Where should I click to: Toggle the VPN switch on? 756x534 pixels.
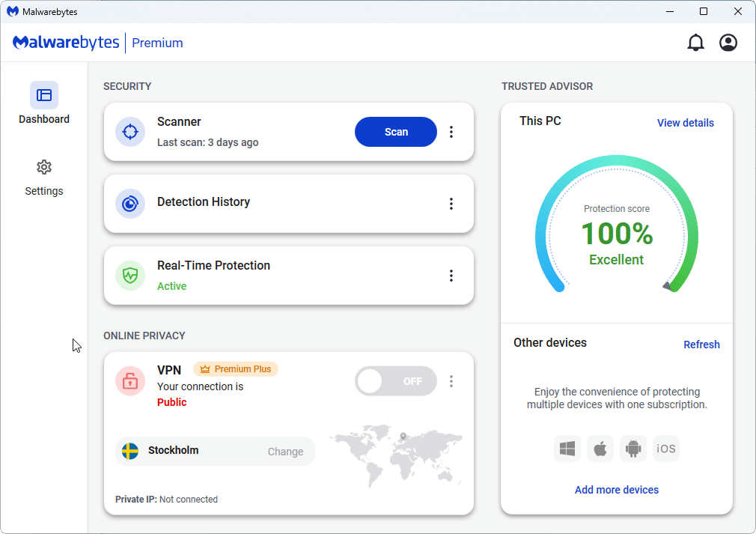(x=395, y=381)
